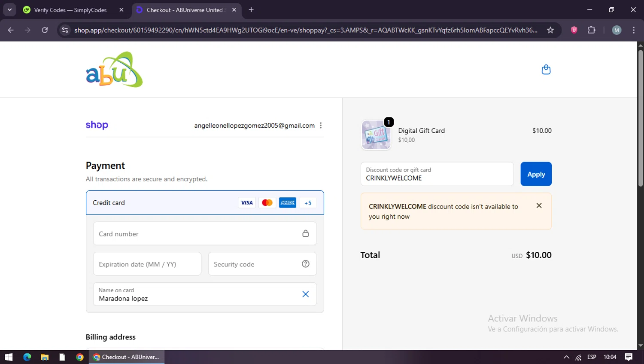Viewport: 644px width, 364px height.
Task: View site information icon in address bar
Action: pos(65,30)
